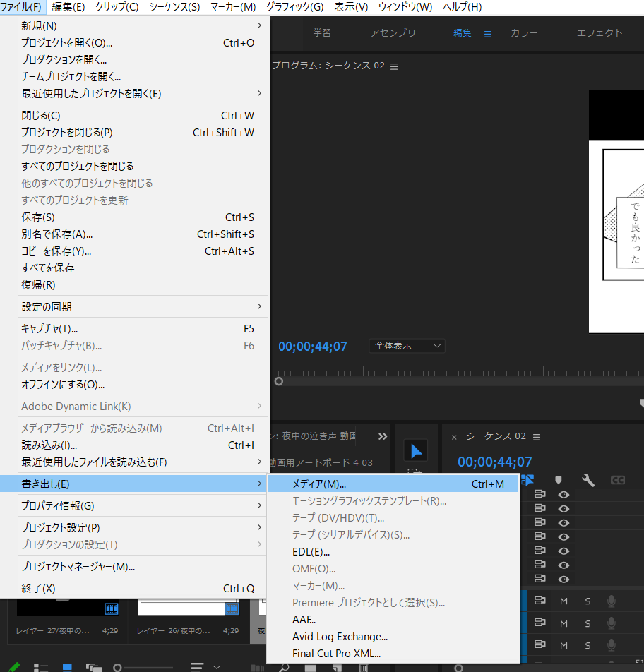Toggle sync lock on video track V1
Image resolution: width=644 pixels, height=672 pixels.
click(x=542, y=579)
